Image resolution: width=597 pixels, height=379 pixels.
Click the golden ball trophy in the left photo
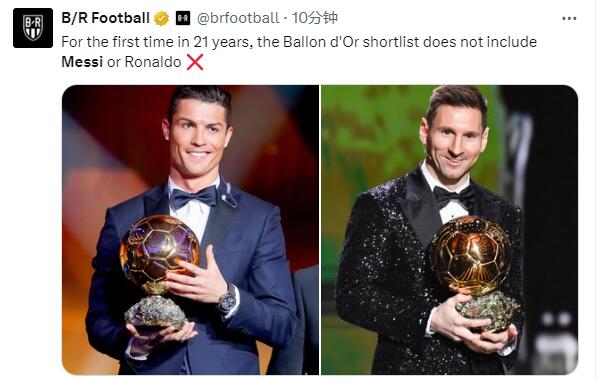coord(160,251)
